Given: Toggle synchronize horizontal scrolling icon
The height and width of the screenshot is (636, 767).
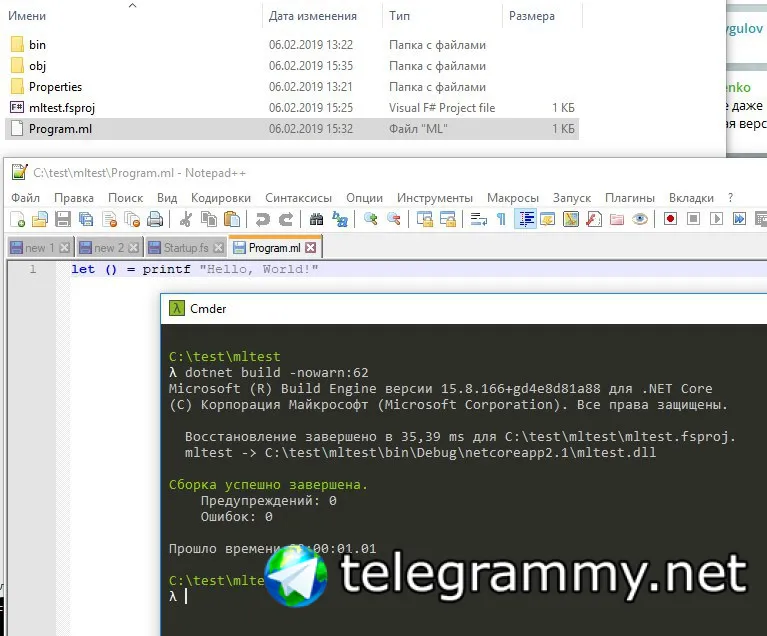Looking at the screenshot, I should pos(448,219).
